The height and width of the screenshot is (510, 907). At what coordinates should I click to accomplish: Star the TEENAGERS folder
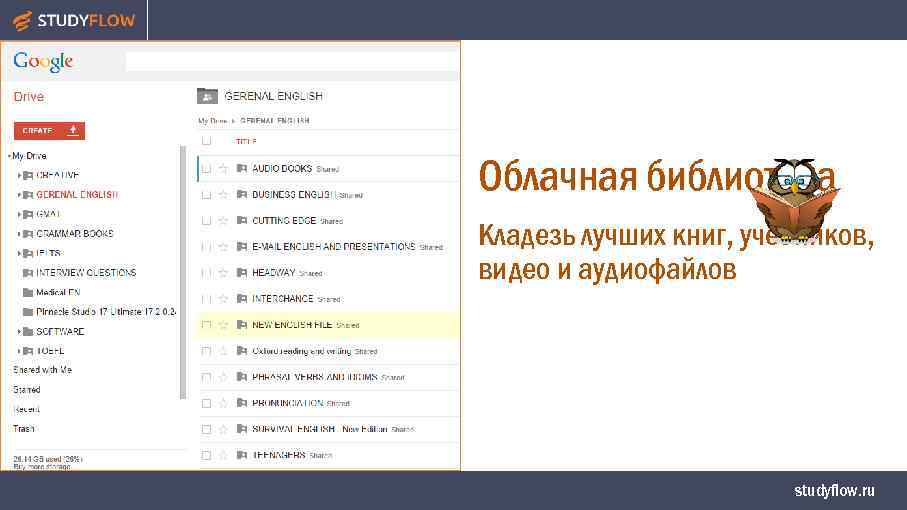click(223, 455)
